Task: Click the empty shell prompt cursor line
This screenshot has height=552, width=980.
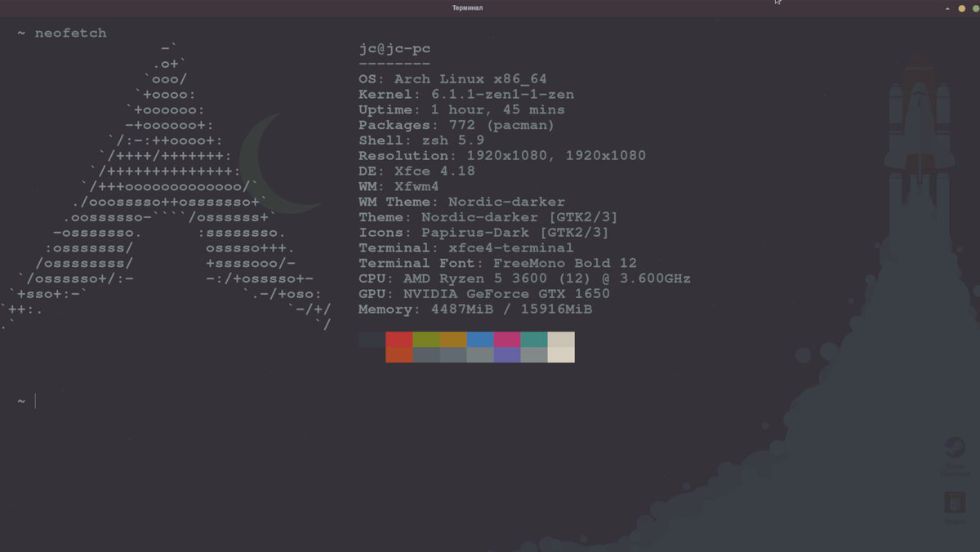Action: click(26, 401)
